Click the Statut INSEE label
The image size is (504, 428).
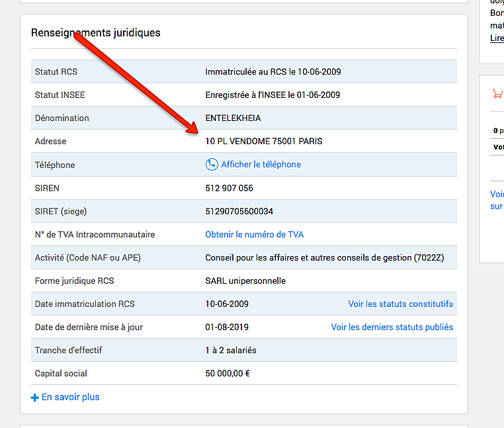[x=60, y=95]
